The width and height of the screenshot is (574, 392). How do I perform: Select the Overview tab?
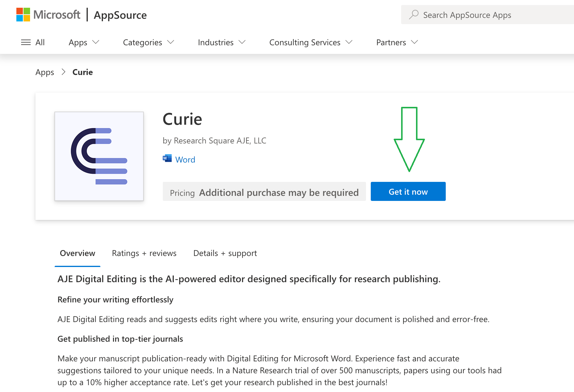point(77,253)
